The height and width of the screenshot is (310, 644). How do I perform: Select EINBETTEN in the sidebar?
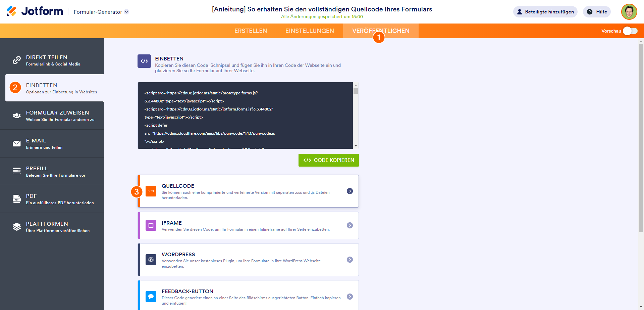pyautogui.click(x=55, y=88)
